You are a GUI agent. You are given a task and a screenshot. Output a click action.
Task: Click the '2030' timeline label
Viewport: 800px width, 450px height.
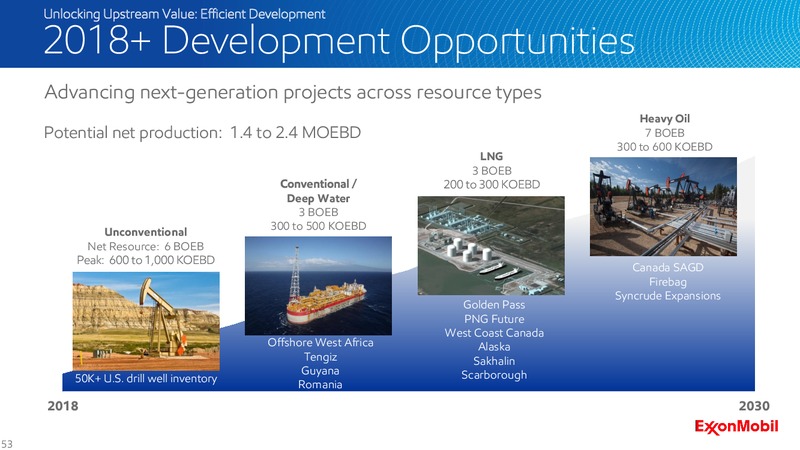[x=754, y=406]
